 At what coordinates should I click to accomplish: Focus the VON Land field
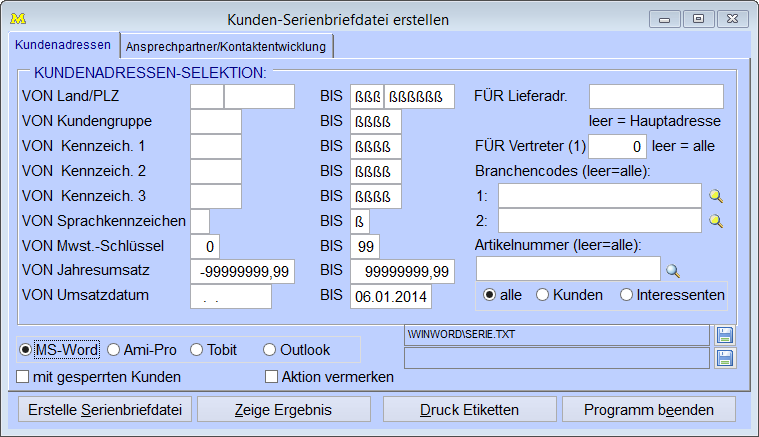[x=207, y=96]
